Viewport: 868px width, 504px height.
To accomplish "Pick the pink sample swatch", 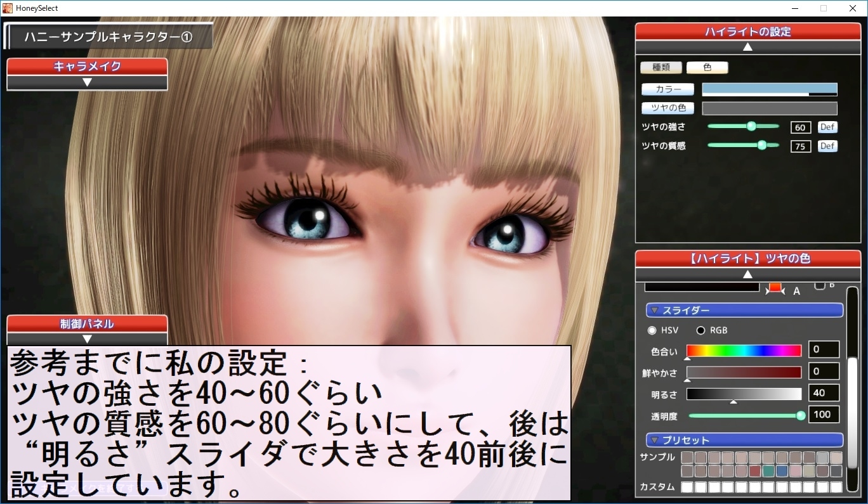I will point(796,471).
